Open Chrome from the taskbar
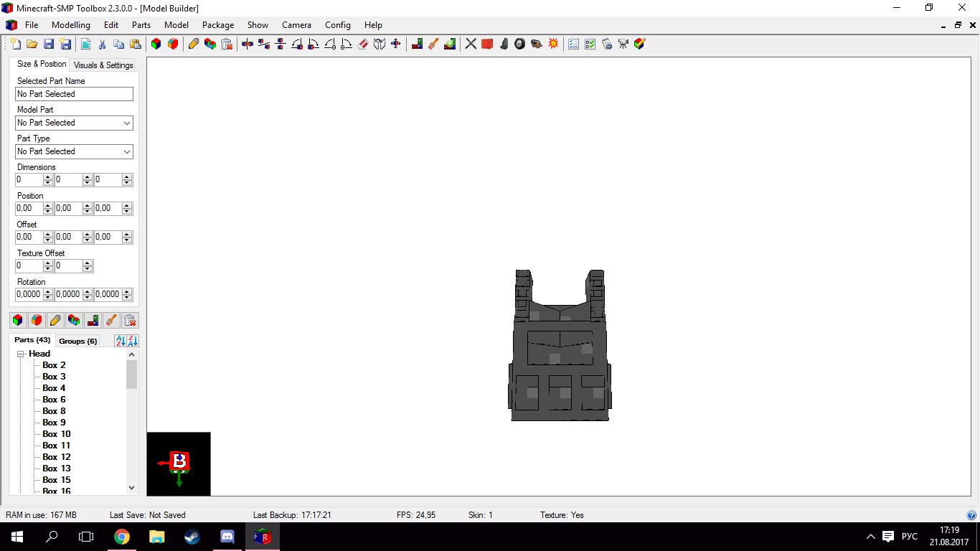The image size is (980, 551). [x=122, y=537]
